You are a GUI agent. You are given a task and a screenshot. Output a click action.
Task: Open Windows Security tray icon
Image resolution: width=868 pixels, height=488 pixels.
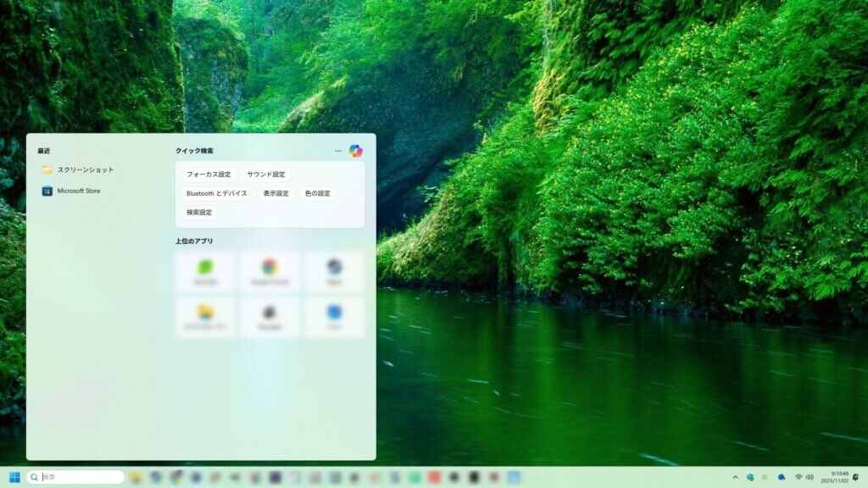(x=750, y=477)
